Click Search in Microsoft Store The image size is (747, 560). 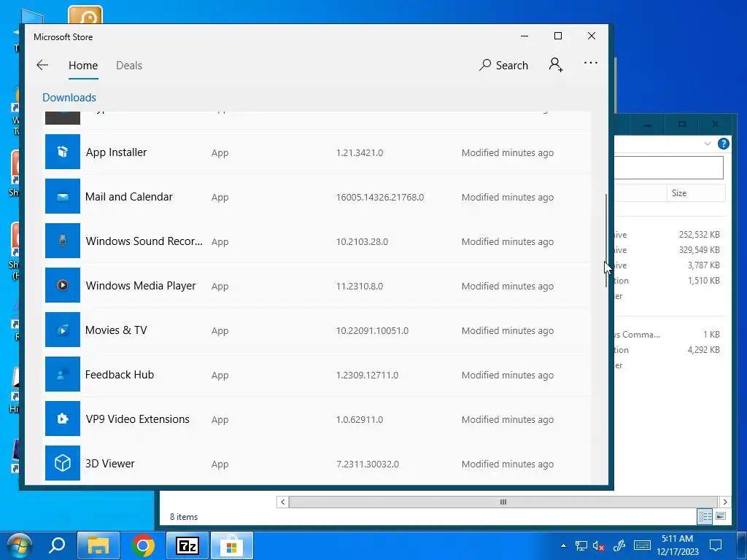503,65
